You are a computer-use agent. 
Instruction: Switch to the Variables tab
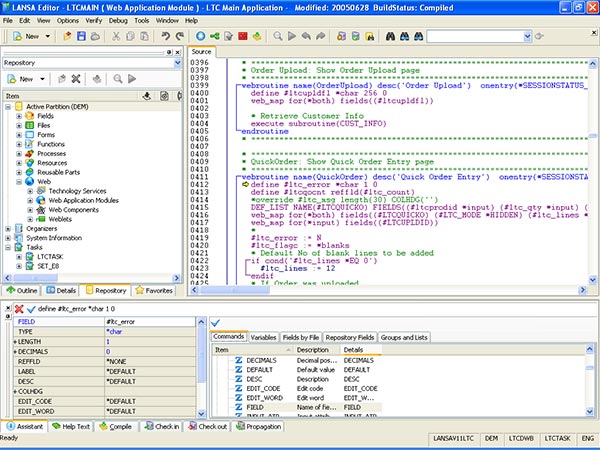tap(264, 337)
